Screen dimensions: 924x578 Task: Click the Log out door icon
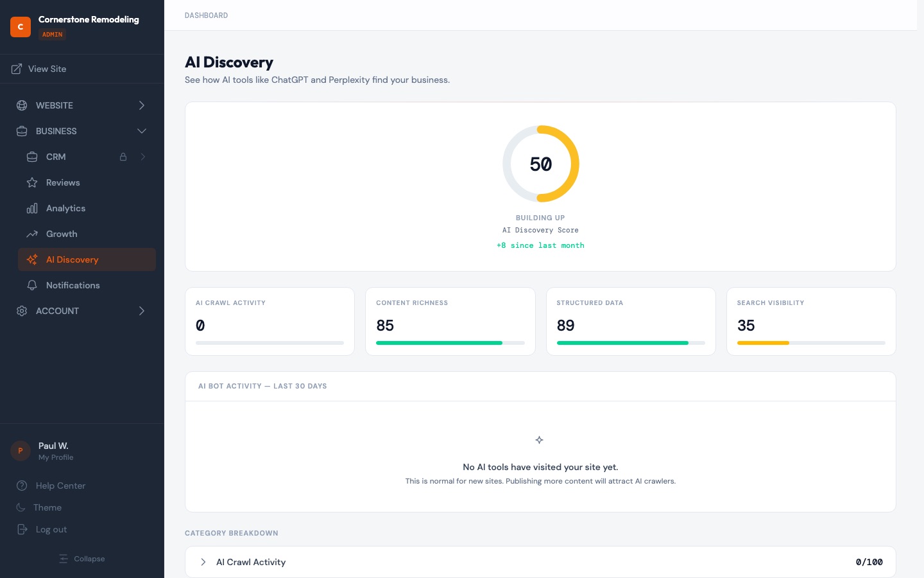[22, 529]
